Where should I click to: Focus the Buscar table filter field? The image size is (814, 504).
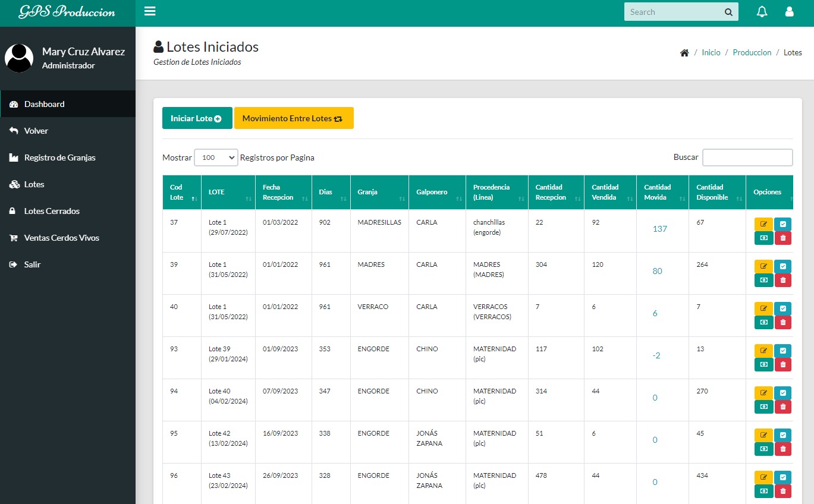pyautogui.click(x=747, y=157)
